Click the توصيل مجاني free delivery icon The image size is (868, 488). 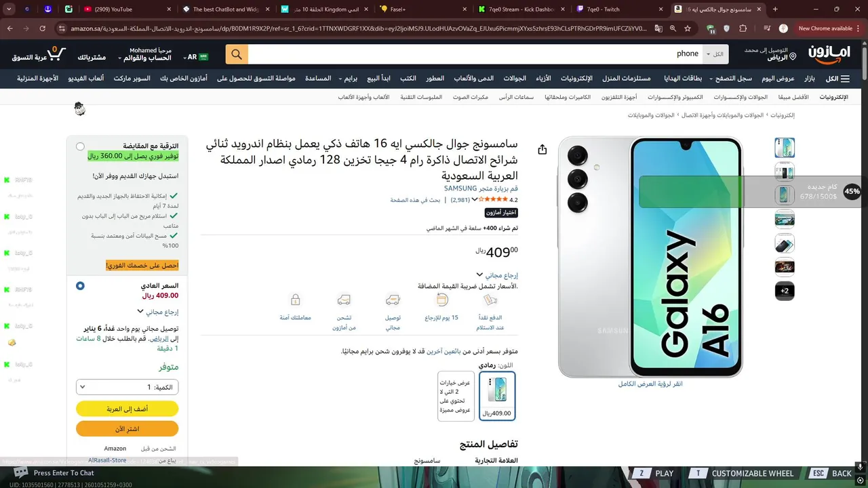point(393,299)
